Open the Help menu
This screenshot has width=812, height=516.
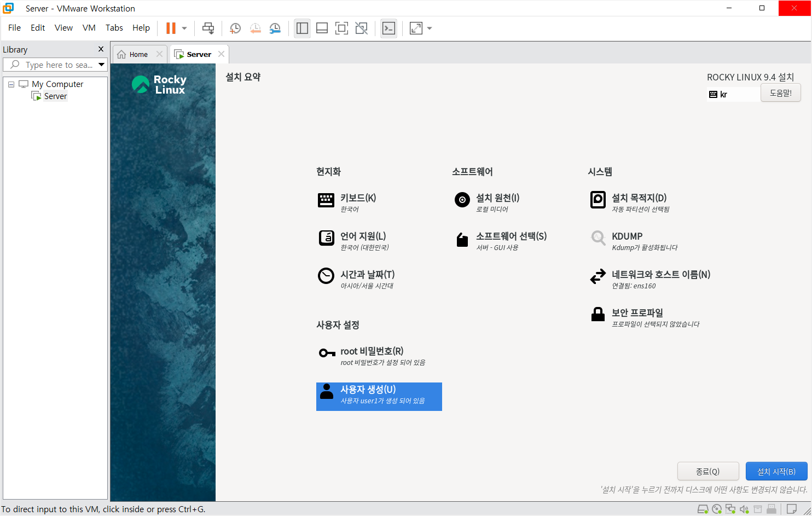click(x=141, y=28)
